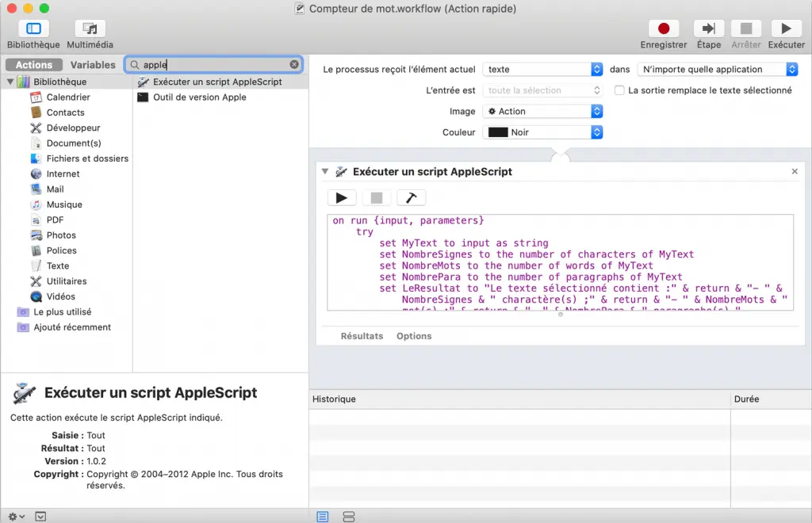812x523 pixels.
Task: Stop the AppleScript with the square button
Action: (x=377, y=197)
